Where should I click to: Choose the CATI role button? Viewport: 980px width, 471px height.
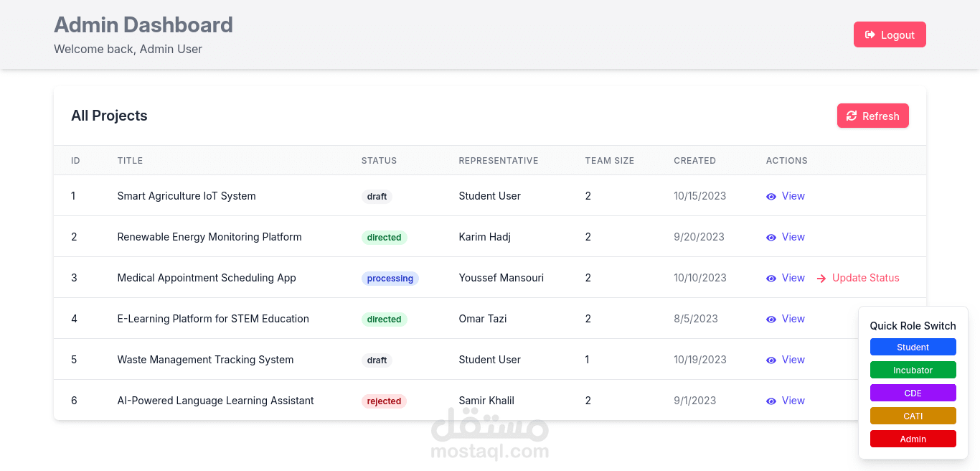(913, 416)
